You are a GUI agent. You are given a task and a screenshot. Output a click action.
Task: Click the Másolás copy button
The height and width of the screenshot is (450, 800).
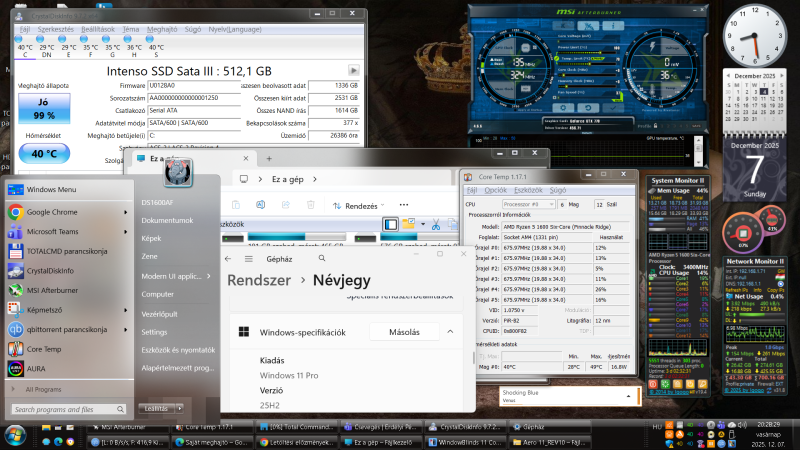pyautogui.click(x=404, y=332)
